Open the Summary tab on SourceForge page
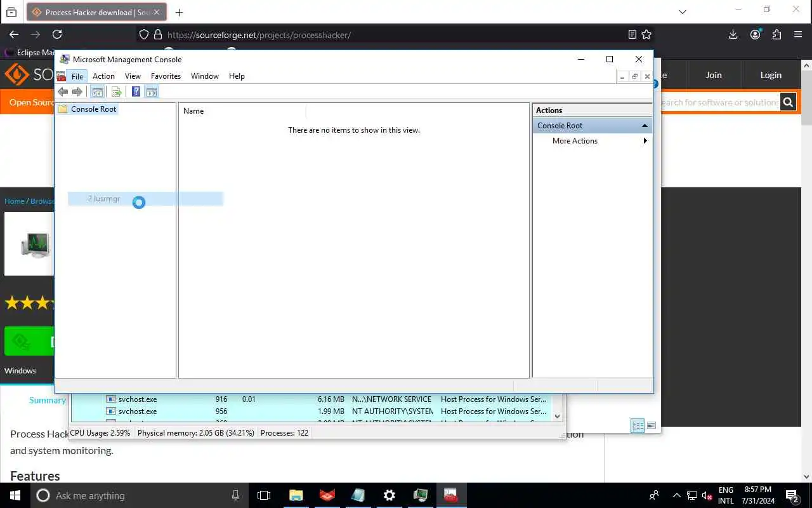 [x=47, y=400]
